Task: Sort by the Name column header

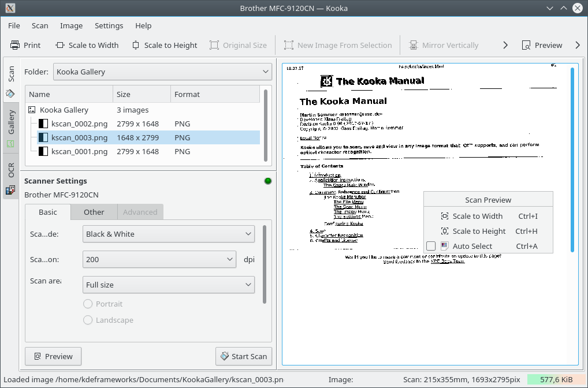Action: [69, 94]
